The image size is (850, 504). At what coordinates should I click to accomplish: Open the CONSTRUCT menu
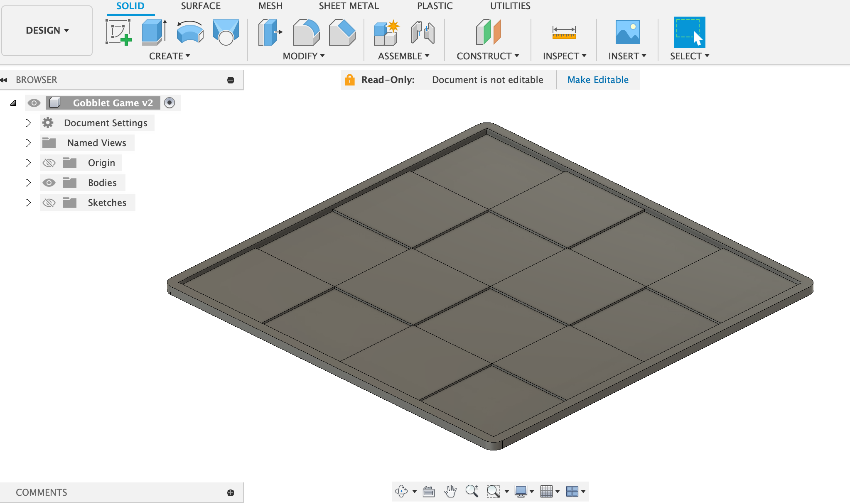pyautogui.click(x=488, y=56)
